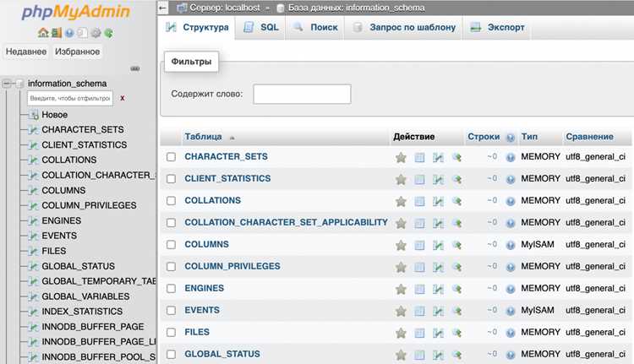Open the COLLATIONS table link in main list
This screenshot has width=634, height=364.
(213, 200)
